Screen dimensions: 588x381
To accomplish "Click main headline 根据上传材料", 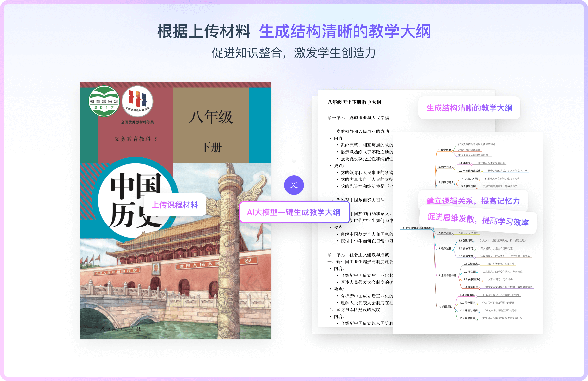I will pos(204,31).
